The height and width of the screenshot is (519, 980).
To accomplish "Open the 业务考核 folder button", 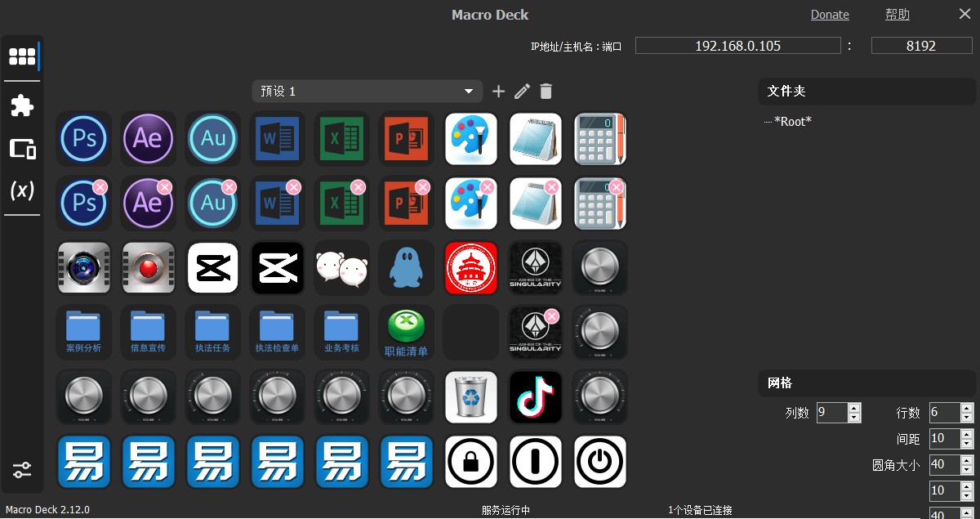I will [x=341, y=332].
